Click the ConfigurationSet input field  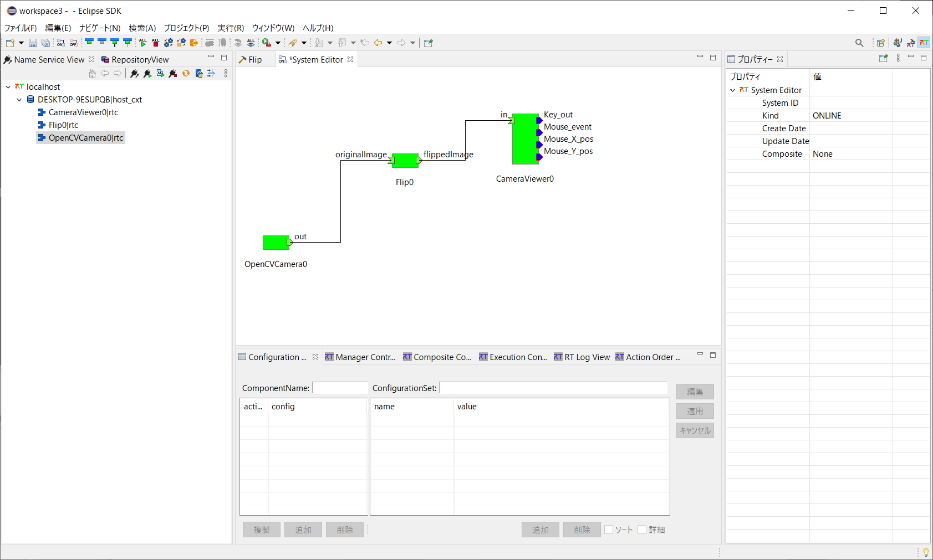coord(553,388)
